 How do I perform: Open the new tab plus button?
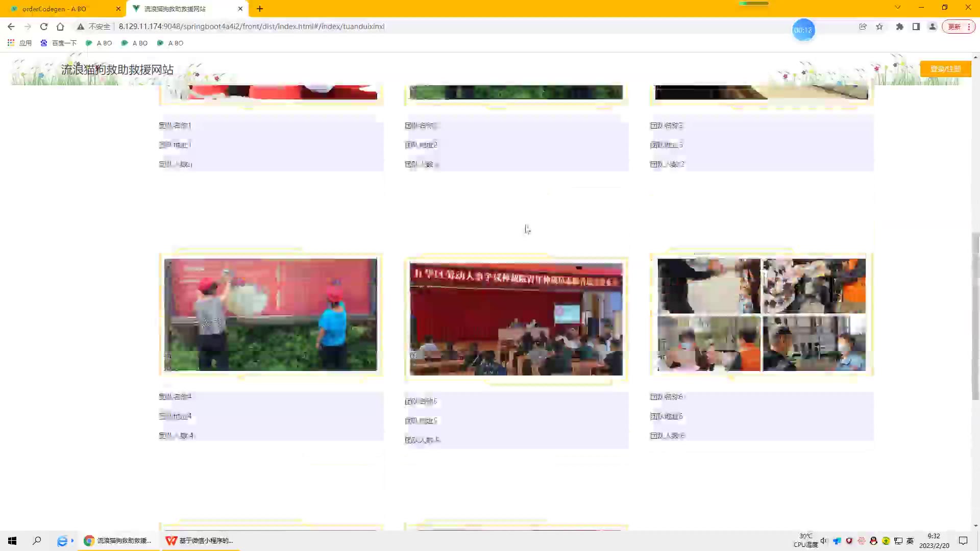(260, 9)
